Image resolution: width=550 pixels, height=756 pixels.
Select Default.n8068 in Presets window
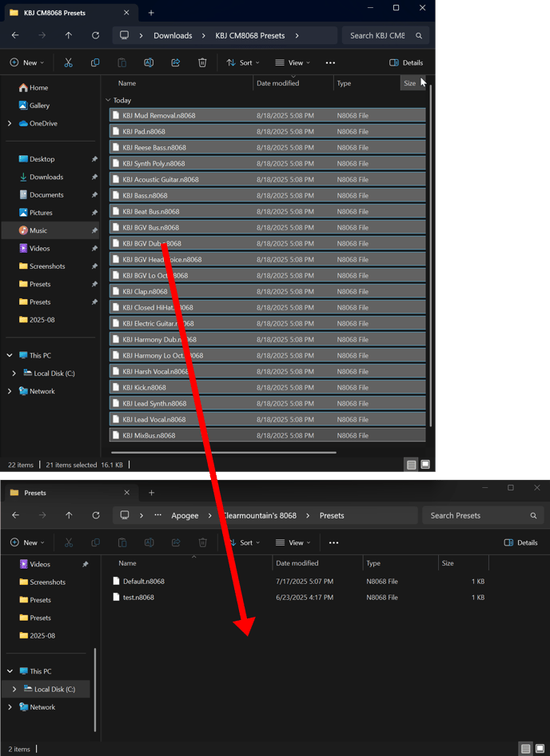click(x=299, y=582)
